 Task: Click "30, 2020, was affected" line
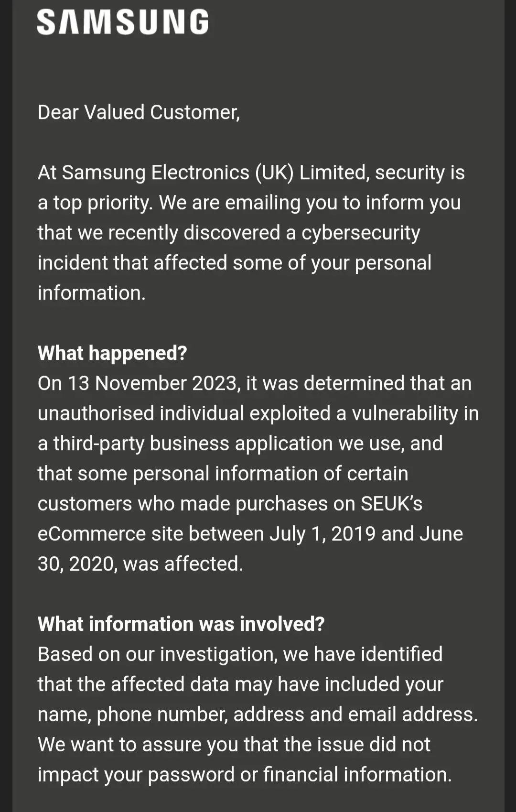click(140, 564)
